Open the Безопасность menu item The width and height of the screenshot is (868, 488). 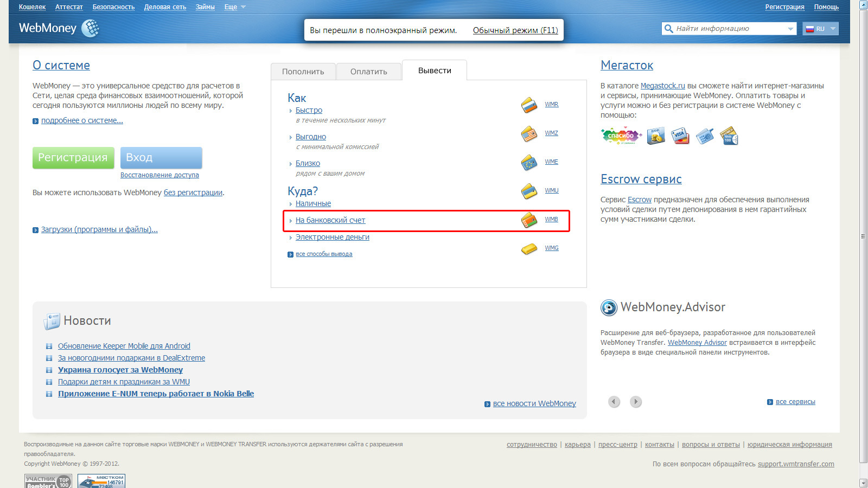coord(113,7)
